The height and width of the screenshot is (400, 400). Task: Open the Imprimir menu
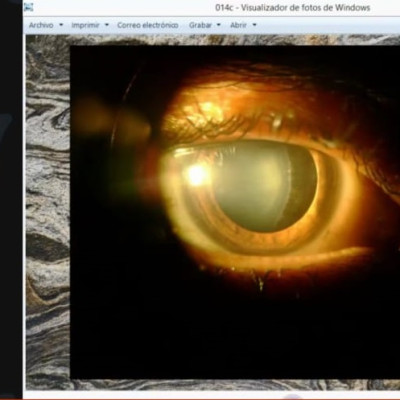tap(85, 25)
